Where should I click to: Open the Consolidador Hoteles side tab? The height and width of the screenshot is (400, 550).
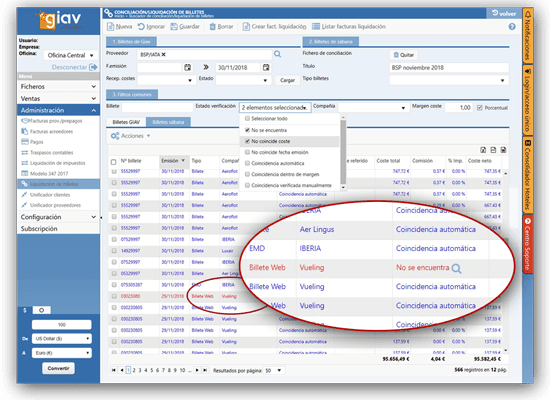[x=528, y=174]
